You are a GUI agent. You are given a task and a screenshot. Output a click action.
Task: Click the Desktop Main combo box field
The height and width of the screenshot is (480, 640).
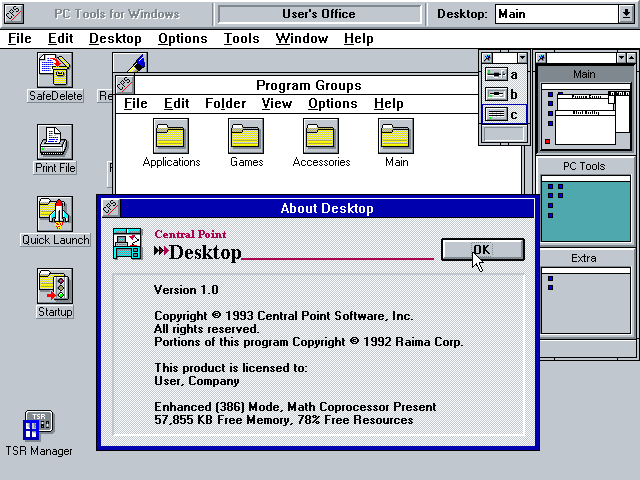[557, 14]
